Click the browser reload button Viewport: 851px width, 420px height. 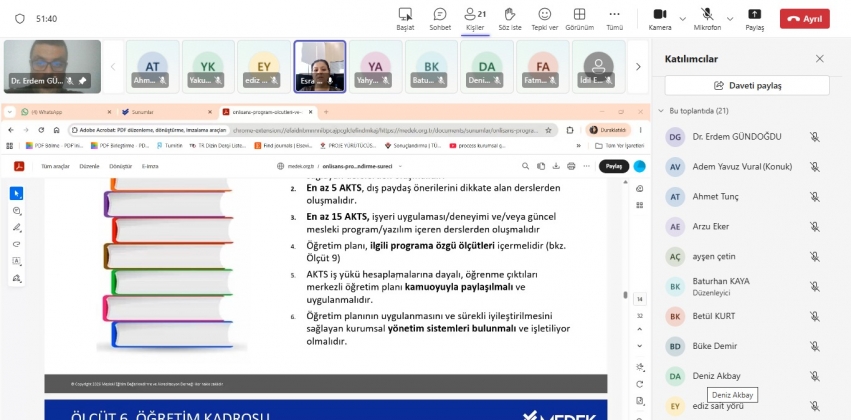coord(41,130)
